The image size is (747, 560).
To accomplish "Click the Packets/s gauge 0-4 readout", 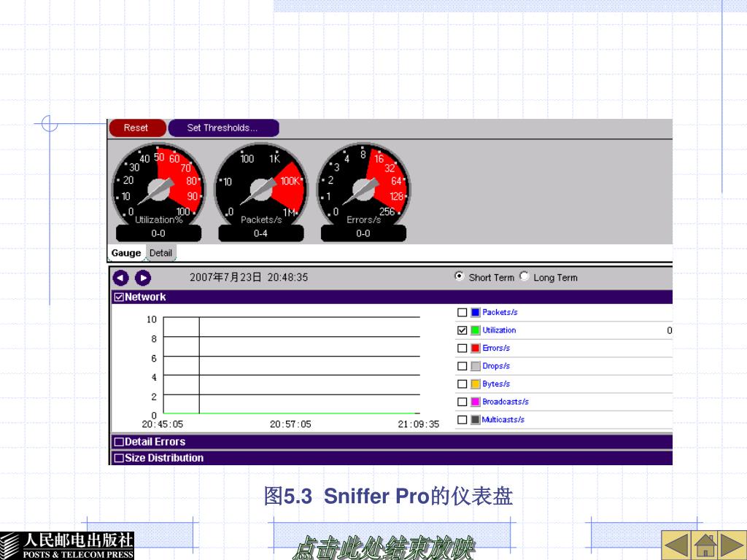I will tap(261, 233).
